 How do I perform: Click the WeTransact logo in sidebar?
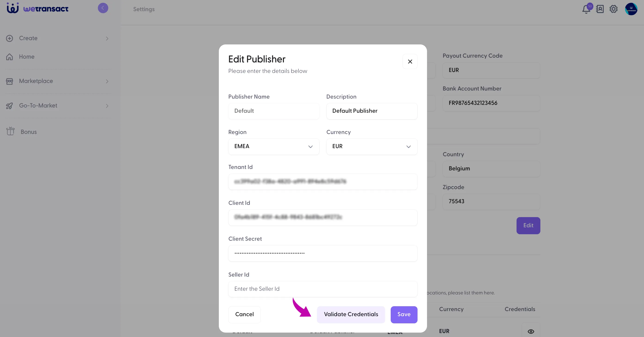coord(37,8)
